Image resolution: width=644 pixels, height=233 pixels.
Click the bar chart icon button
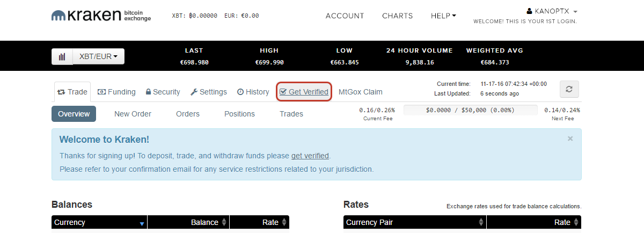coord(62,56)
